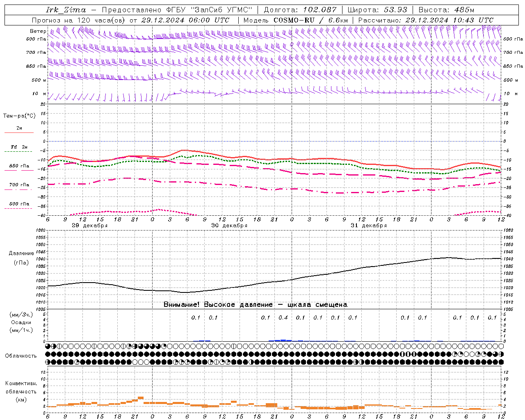This screenshot has height=420, width=525.
Task: Click the "0.4" precipitation value
Action: point(283,317)
